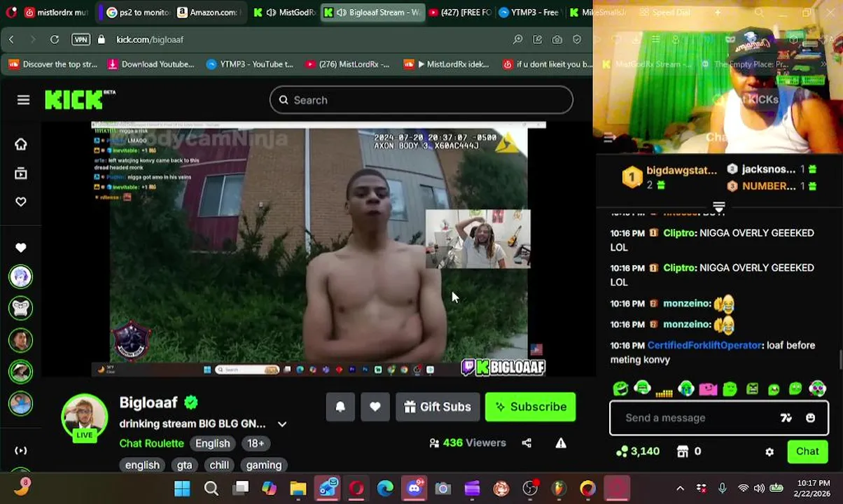This screenshot has height=504, width=843.
Task: Open the Browse icon in Kick sidebar
Action: click(x=21, y=173)
